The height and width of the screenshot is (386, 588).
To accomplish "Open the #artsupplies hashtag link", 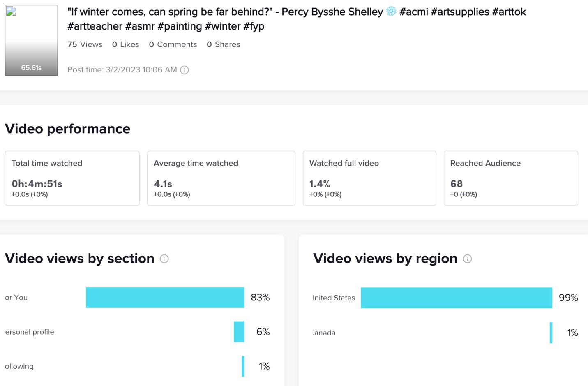I will coord(460,12).
